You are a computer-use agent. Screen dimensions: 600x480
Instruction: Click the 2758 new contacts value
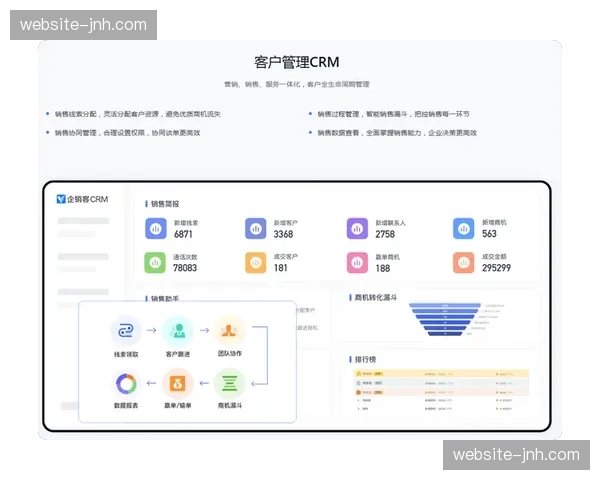tap(385, 234)
